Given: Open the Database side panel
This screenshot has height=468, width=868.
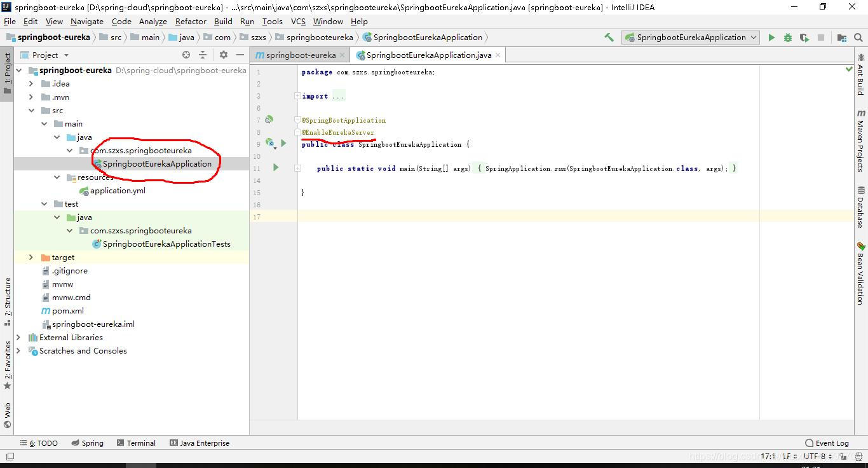Looking at the screenshot, I should (861, 207).
